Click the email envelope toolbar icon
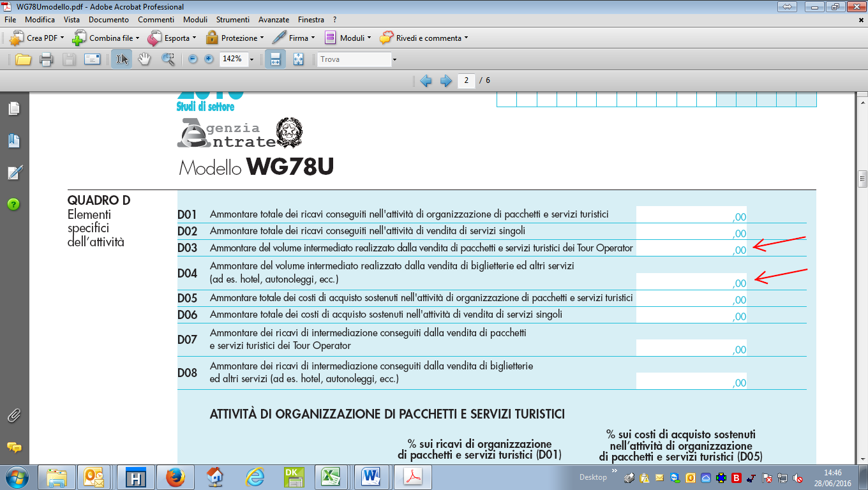The height and width of the screenshot is (490, 868). click(93, 59)
